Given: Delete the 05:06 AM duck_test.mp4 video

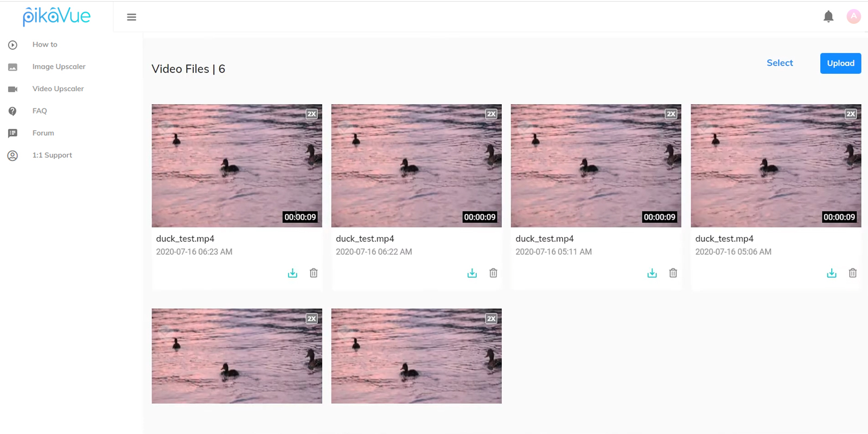Looking at the screenshot, I should [x=853, y=273].
